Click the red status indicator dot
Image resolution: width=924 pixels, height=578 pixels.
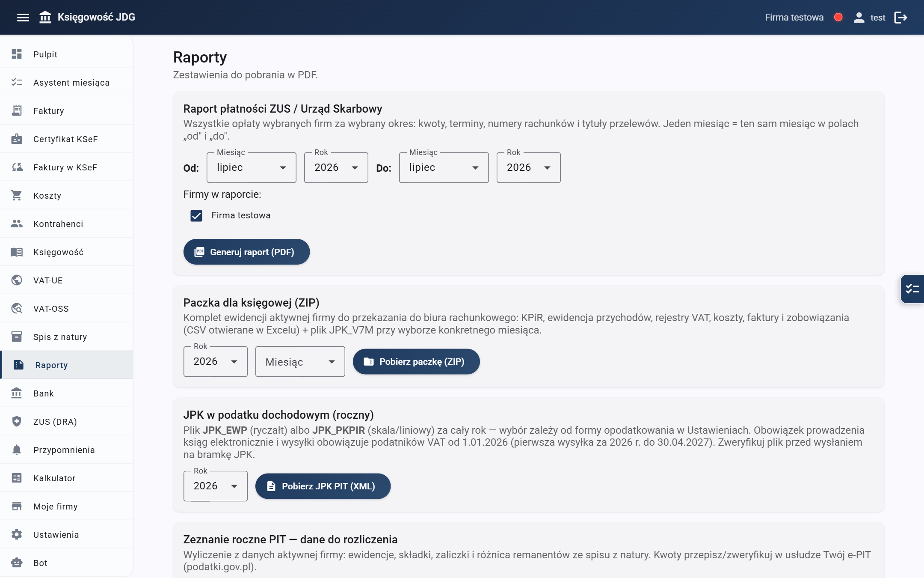838,17
